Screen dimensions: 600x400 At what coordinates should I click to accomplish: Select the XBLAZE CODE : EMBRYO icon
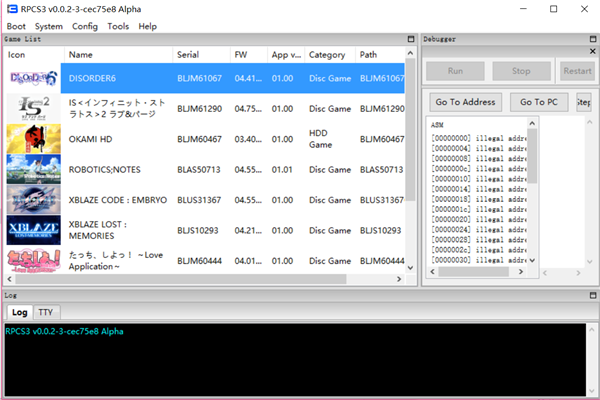[x=33, y=199]
